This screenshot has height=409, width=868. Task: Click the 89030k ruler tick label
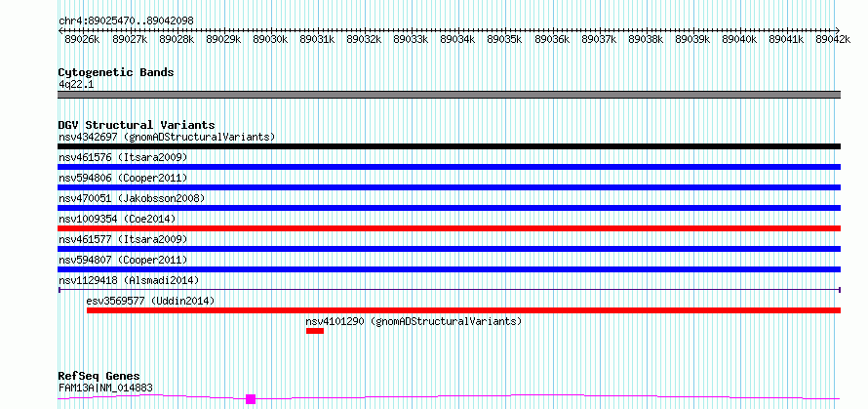pyautogui.click(x=270, y=39)
